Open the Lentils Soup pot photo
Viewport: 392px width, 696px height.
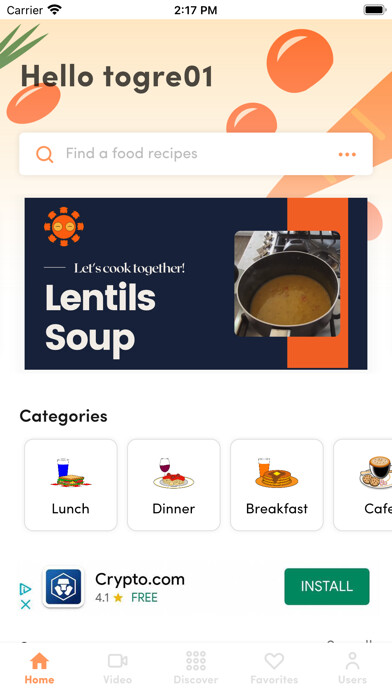click(x=287, y=284)
